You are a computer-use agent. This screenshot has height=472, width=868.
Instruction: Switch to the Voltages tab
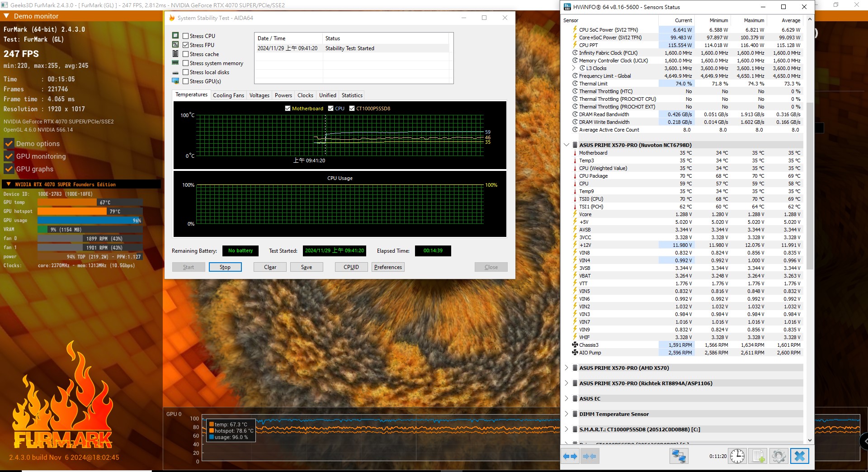point(259,95)
